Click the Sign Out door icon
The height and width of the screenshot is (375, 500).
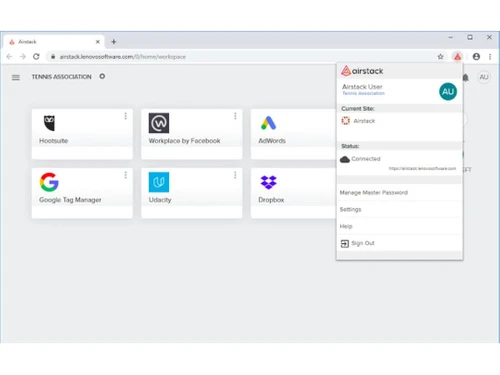tap(345, 244)
